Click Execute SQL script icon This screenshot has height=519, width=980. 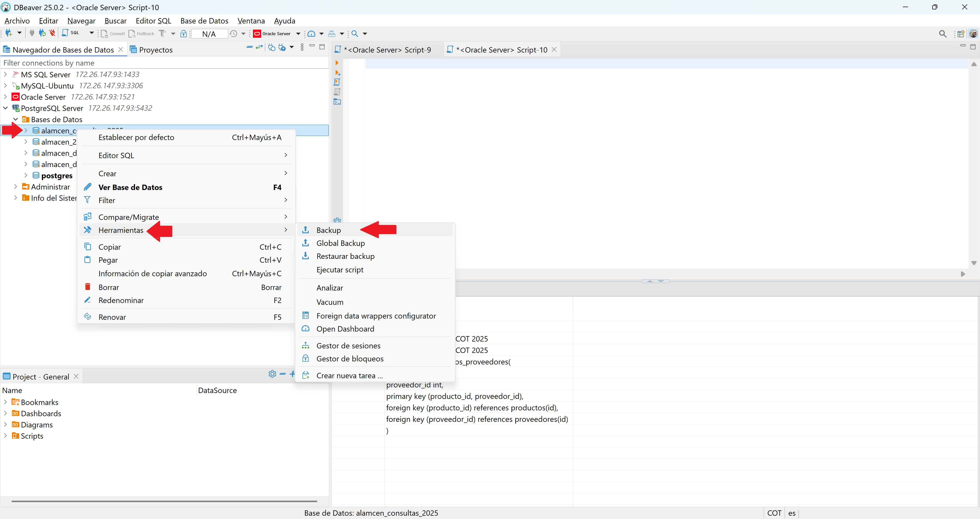pyautogui.click(x=337, y=82)
